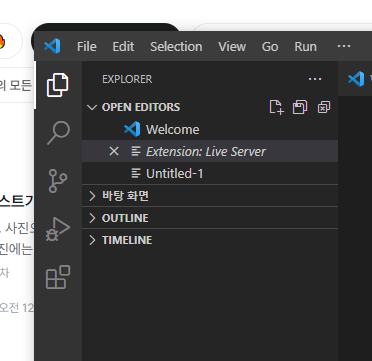Click New Untitled File icon in Open Editors

pyautogui.click(x=276, y=107)
